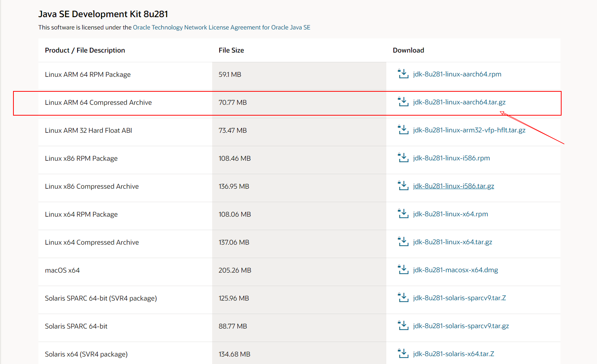
Task: Select Linux ARM 32 Hard Float ABI text
Action: 88,131
